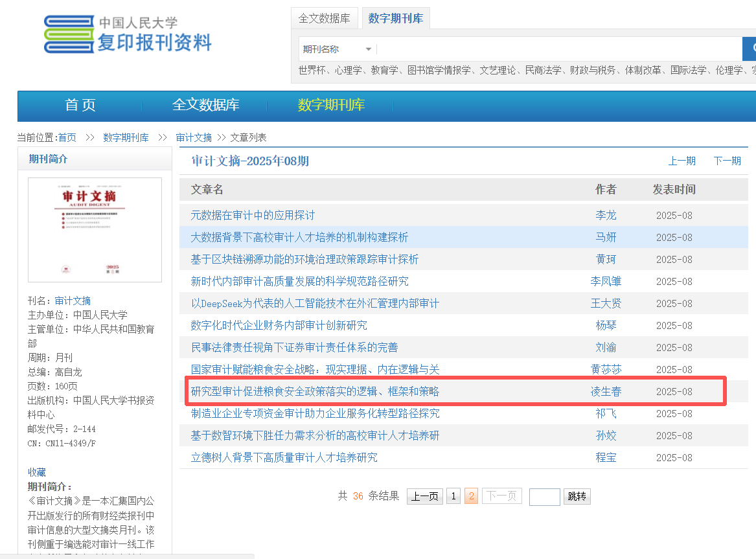
Task: Open the 期刊名称 search type dropdown
Action: (x=337, y=49)
